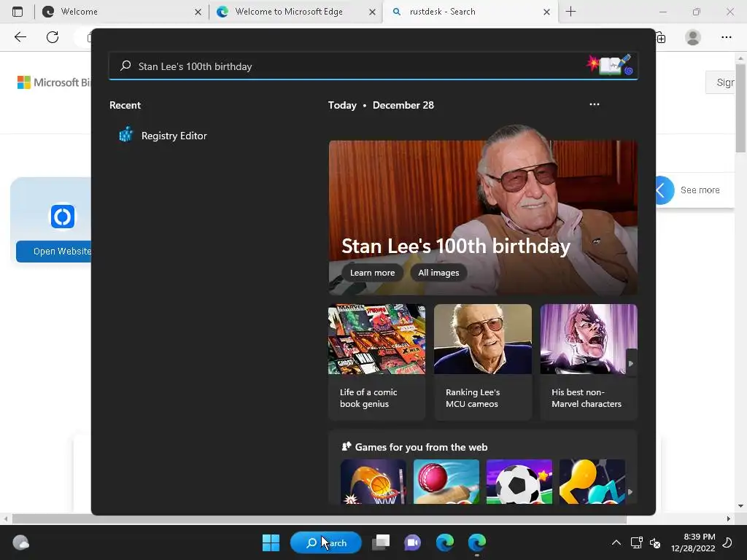Click the Microsoft Bing logo
This screenshot has width=747, height=560.
53,82
